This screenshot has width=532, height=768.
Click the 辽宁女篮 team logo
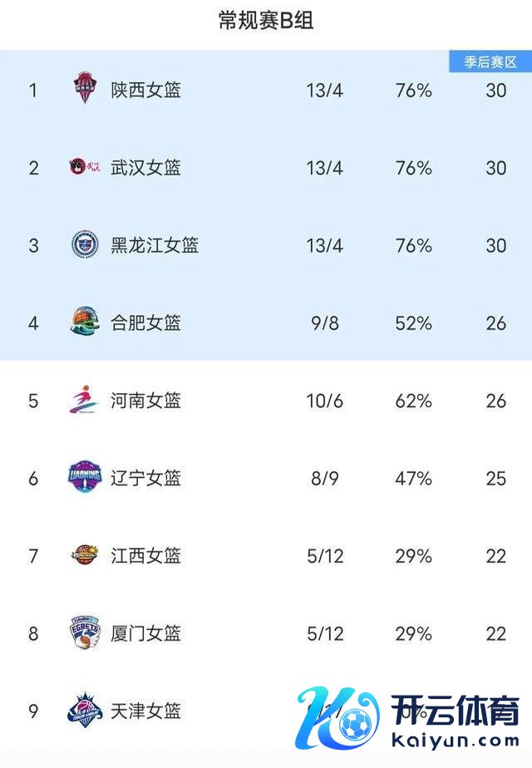coord(85,478)
